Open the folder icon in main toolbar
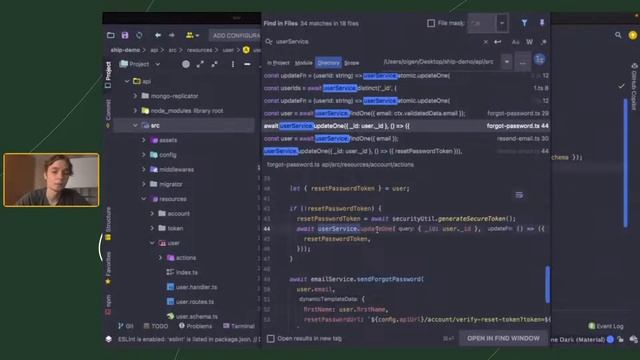The width and height of the screenshot is (640, 360). pos(111,36)
